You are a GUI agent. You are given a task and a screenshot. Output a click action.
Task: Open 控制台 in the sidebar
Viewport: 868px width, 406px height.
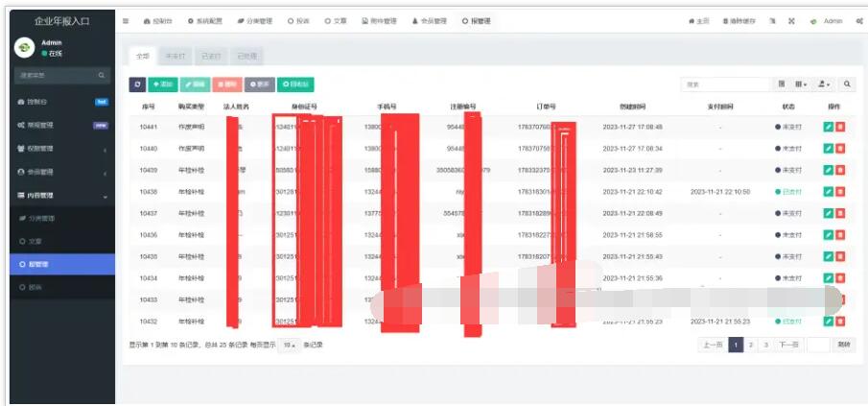pyautogui.click(x=62, y=102)
